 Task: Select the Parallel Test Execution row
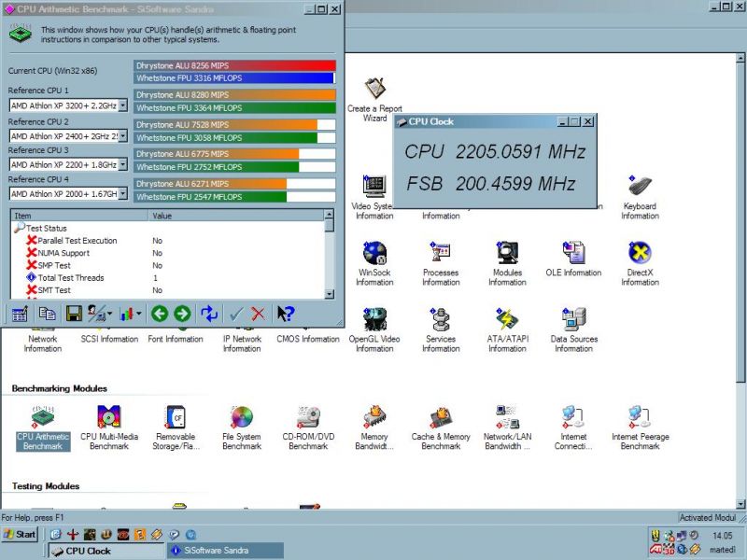[168, 241]
